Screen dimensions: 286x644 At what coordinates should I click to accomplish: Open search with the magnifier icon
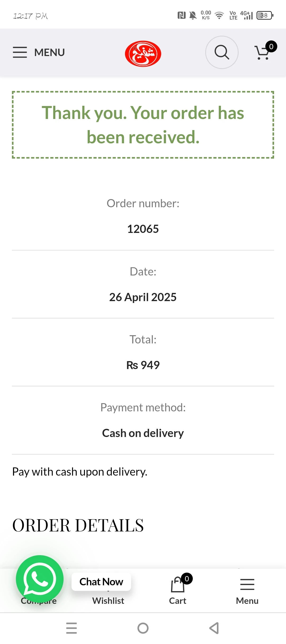pyautogui.click(x=222, y=52)
